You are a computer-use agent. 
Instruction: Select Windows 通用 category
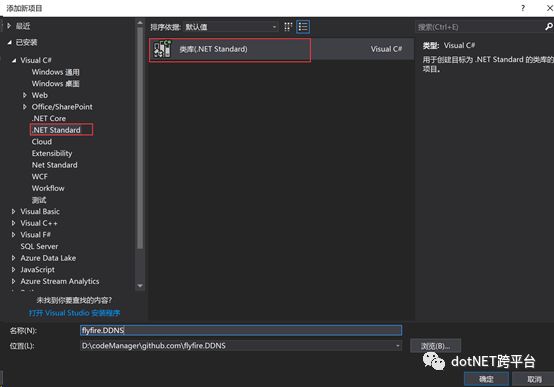click(55, 72)
